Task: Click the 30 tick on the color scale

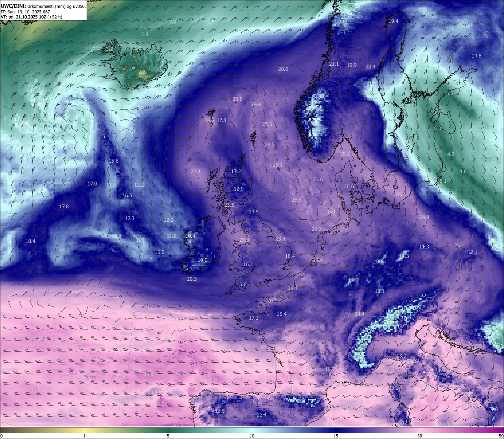Action: [x=420, y=436]
